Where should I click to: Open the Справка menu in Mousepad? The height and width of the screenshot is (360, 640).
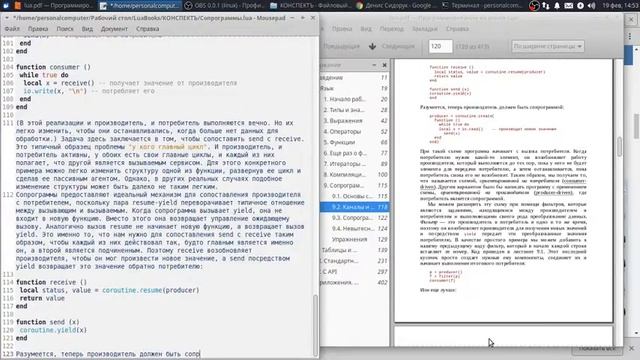point(147,29)
